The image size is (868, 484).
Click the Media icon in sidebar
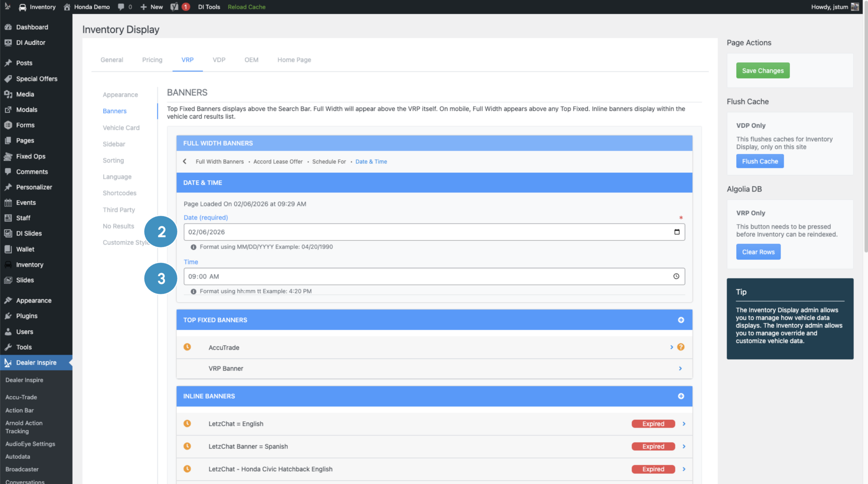tap(8, 94)
